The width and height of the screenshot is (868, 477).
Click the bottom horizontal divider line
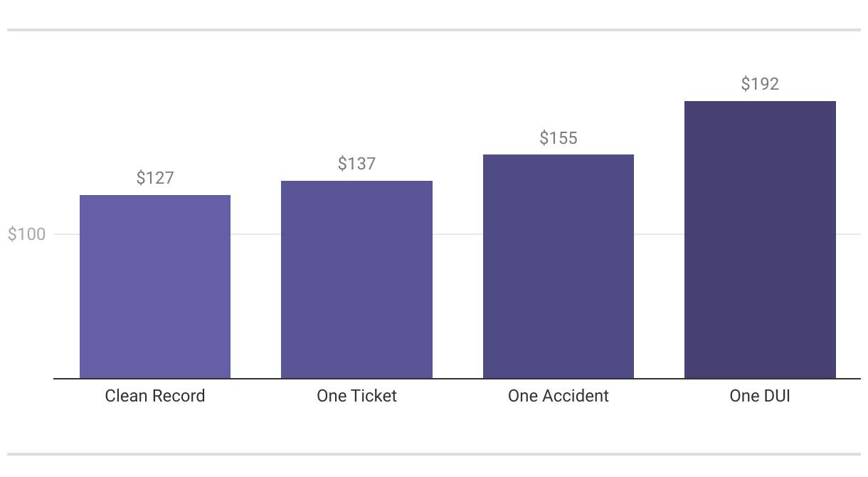tap(434, 454)
